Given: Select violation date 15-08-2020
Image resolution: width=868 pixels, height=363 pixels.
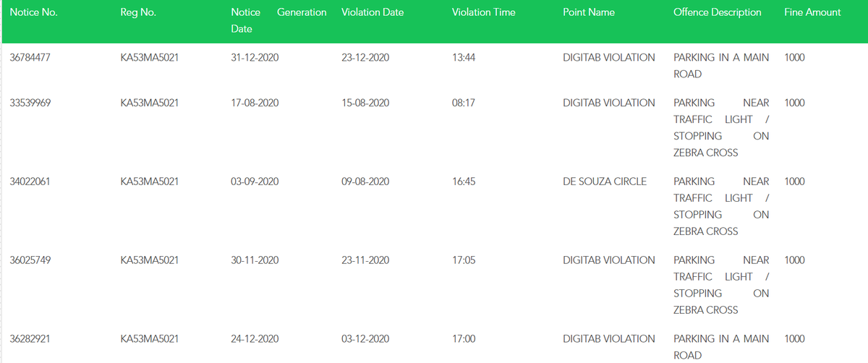Looking at the screenshot, I should pos(365,103).
